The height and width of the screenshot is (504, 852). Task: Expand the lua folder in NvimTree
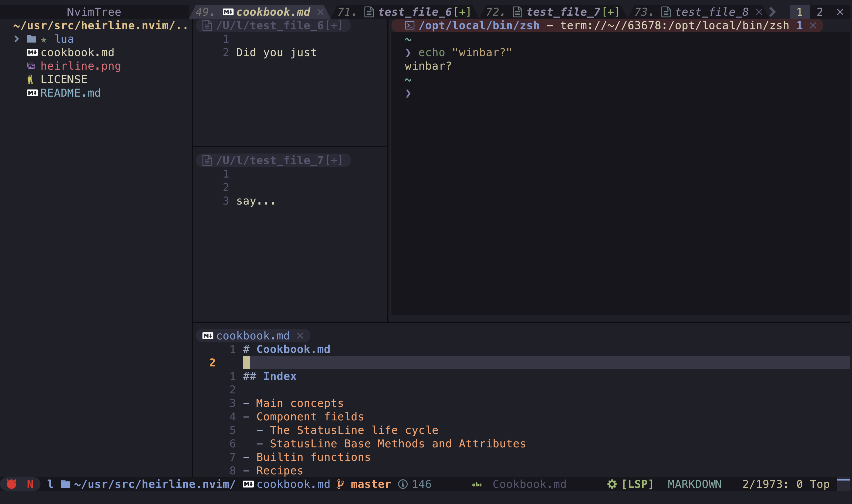(x=17, y=39)
